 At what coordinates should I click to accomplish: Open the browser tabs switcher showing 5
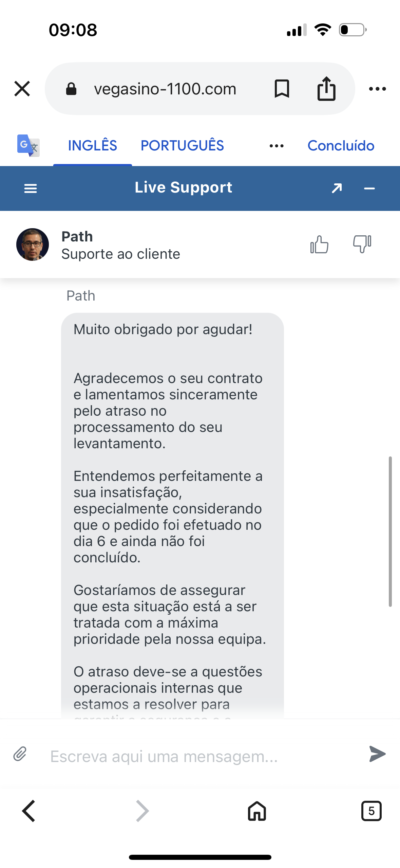click(371, 811)
